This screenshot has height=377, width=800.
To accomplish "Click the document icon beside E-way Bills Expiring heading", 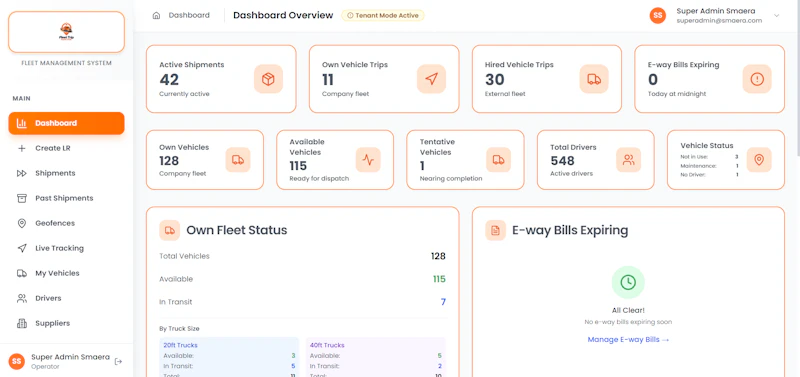I will click(495, 230).
